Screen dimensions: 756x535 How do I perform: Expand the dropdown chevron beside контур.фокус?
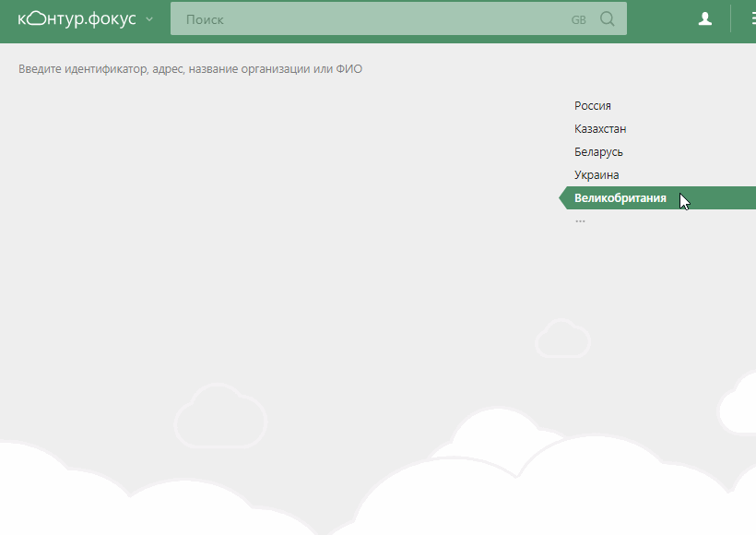click(149, 19)
